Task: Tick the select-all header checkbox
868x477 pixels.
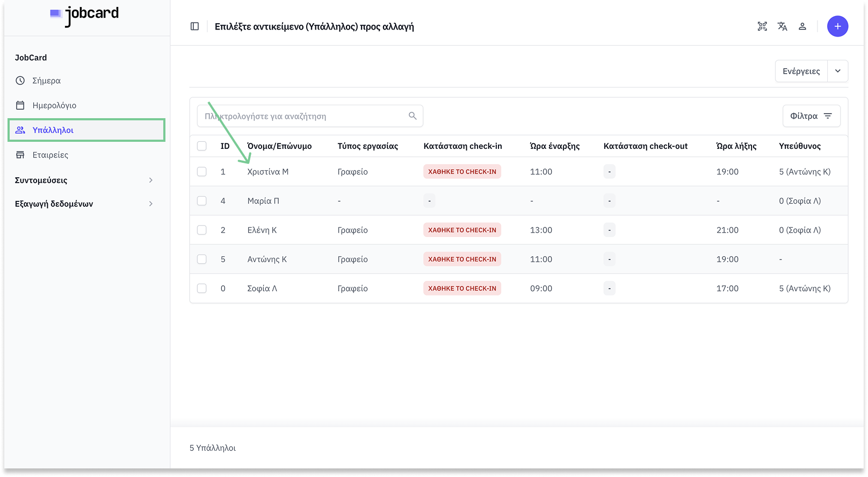Action: click(202, 146)
